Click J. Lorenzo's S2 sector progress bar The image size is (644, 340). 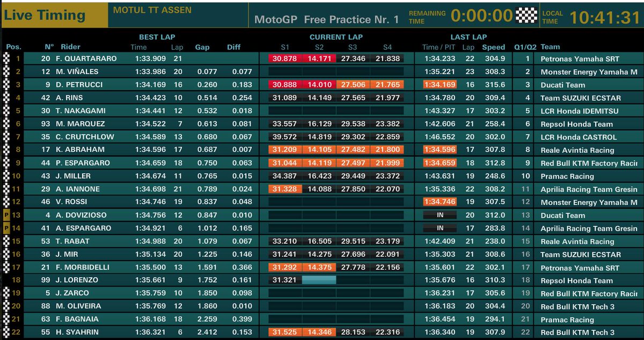319,280
